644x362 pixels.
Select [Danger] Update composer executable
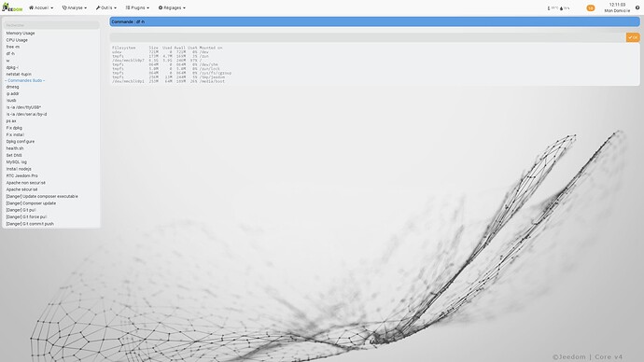coord(42,197)
